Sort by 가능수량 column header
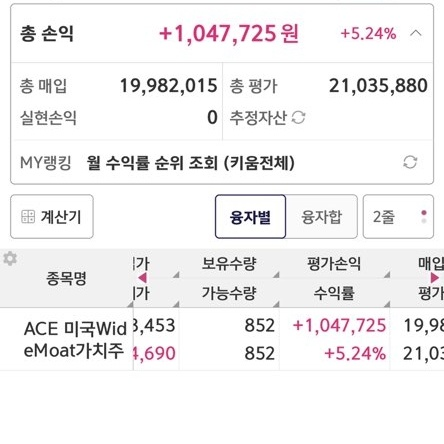Image resolution: width=444 pixels, height=444 pixels. (229, 293)
